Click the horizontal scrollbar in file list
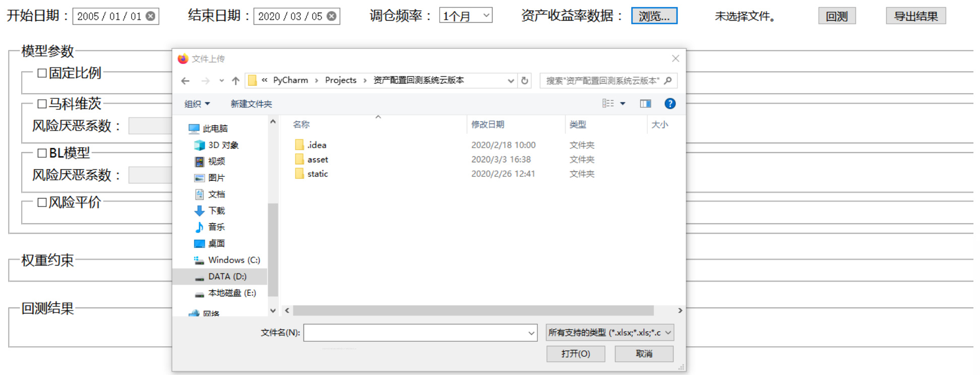 coord(473,310)
